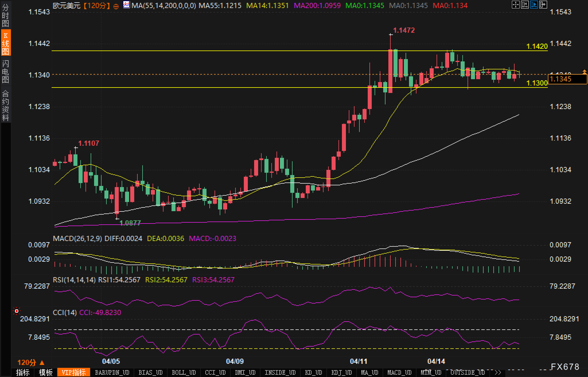Click the chart shift-left axis icon
Image resolution: width=588 pixels, height=377 pixels.
525,5
